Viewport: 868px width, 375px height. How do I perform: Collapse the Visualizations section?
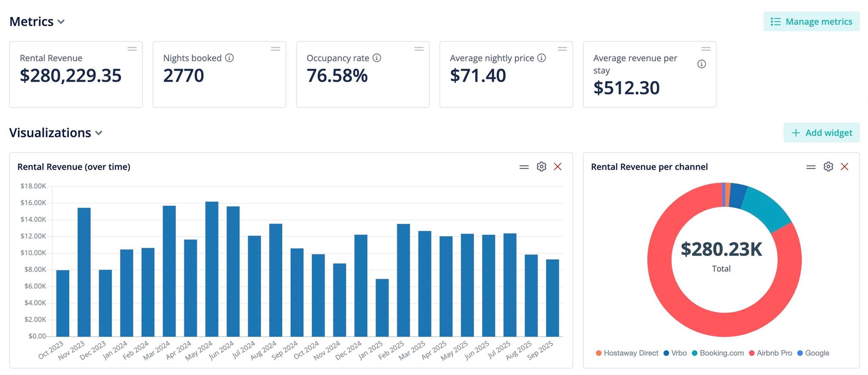click(x=99, y=133)
